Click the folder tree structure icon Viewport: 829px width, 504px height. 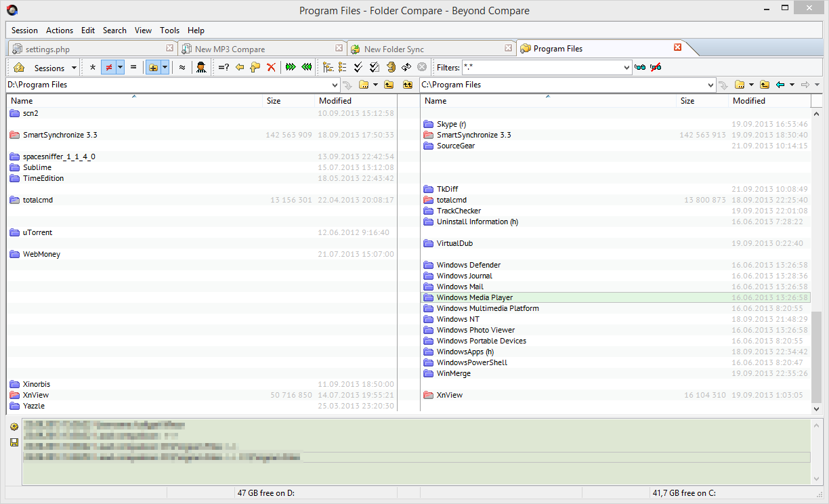point(328,68)
